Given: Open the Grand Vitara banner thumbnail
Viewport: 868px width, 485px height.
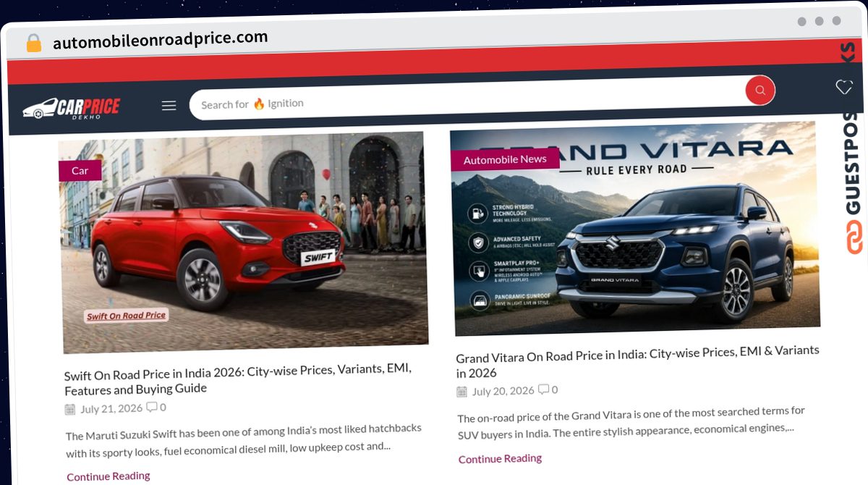Looking at the screenshot, I should 635,228.
